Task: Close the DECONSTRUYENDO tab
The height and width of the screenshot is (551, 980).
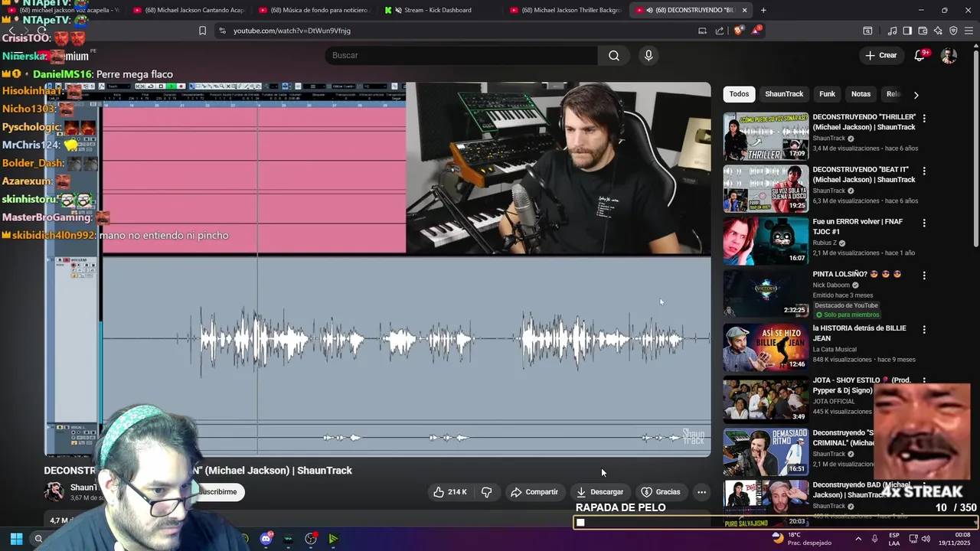Action: tap(744, 10)
